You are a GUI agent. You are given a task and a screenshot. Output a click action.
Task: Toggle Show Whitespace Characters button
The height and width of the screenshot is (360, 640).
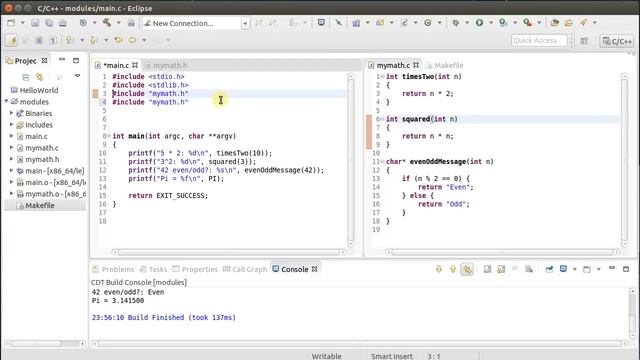(53, 40)
